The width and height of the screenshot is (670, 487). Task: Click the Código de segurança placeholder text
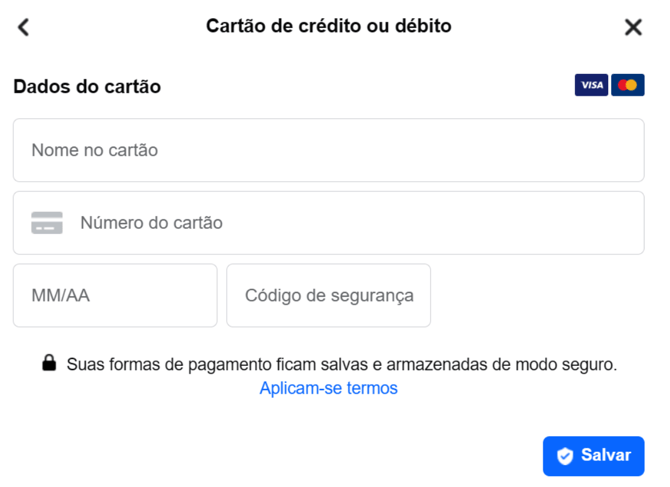click(329, 295)
